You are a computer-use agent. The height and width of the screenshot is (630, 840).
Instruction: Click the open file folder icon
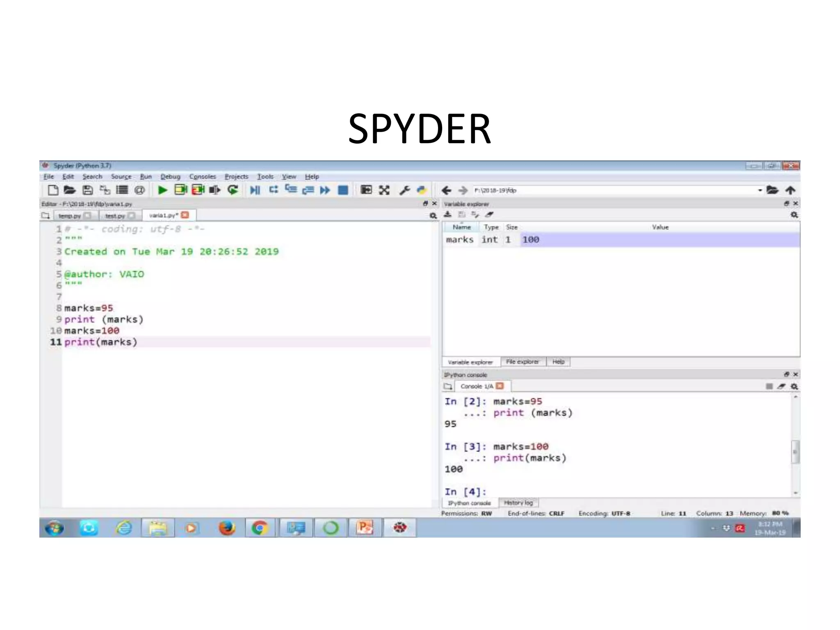click(70, 190)
